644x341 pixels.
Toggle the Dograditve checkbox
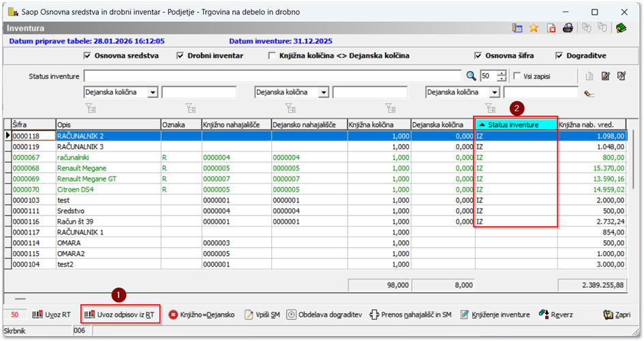pos(559,55)
